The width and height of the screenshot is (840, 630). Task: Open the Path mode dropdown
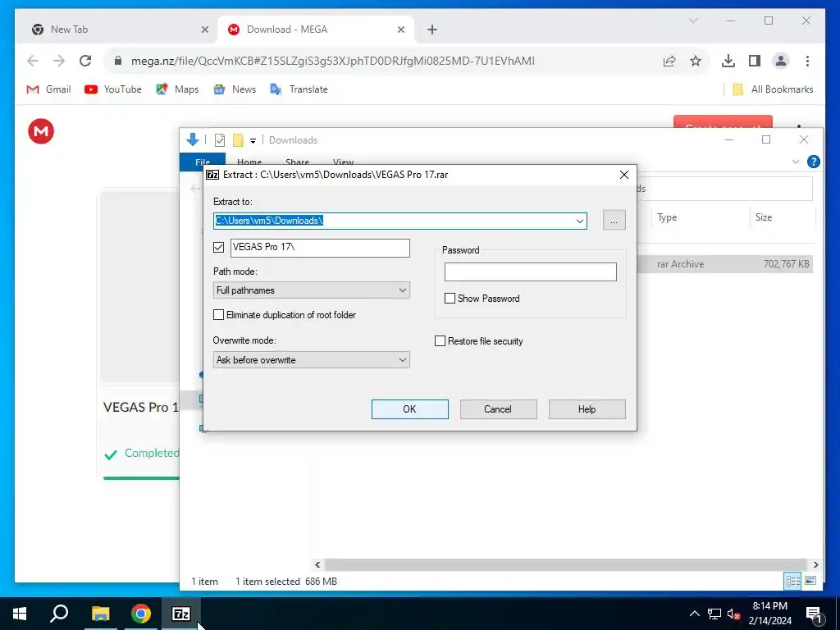tap(311, 290)
